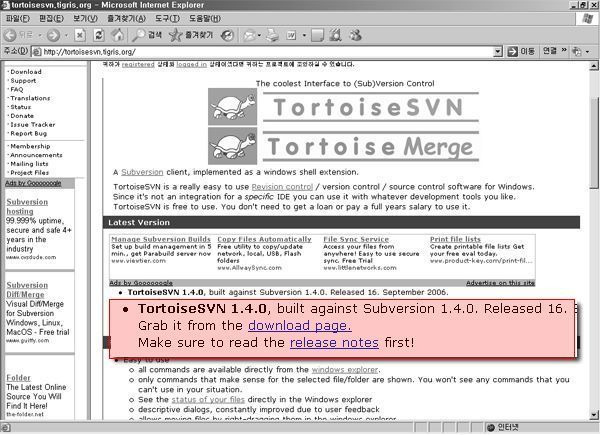Click the File Sync Service ad
The width and height of the screenshot is (600, 435).
click(356, 239)
